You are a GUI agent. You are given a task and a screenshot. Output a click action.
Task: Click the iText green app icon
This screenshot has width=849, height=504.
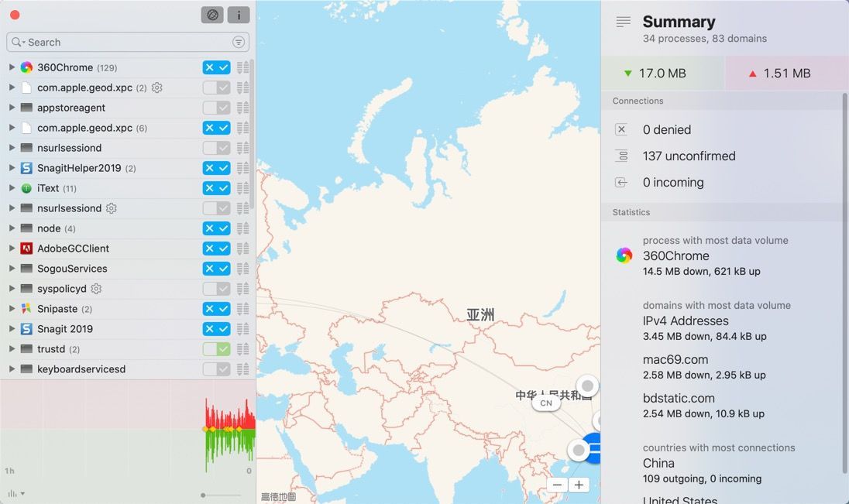click(x=26, y=188)
